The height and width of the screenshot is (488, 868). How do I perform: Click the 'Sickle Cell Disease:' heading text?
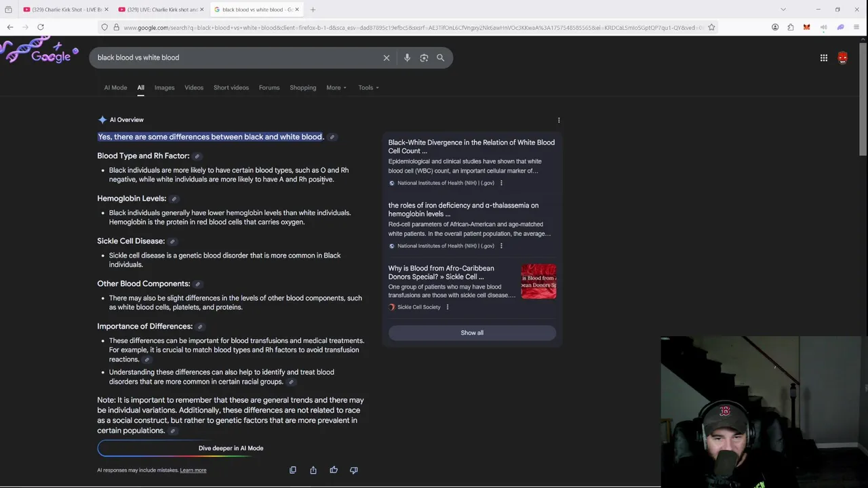click(x=131, y=241)
